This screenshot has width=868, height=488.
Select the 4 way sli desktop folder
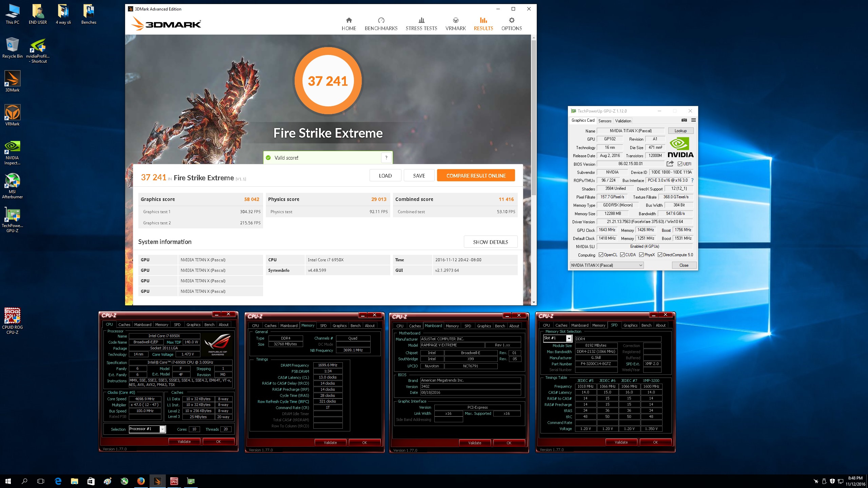[63, 14]
